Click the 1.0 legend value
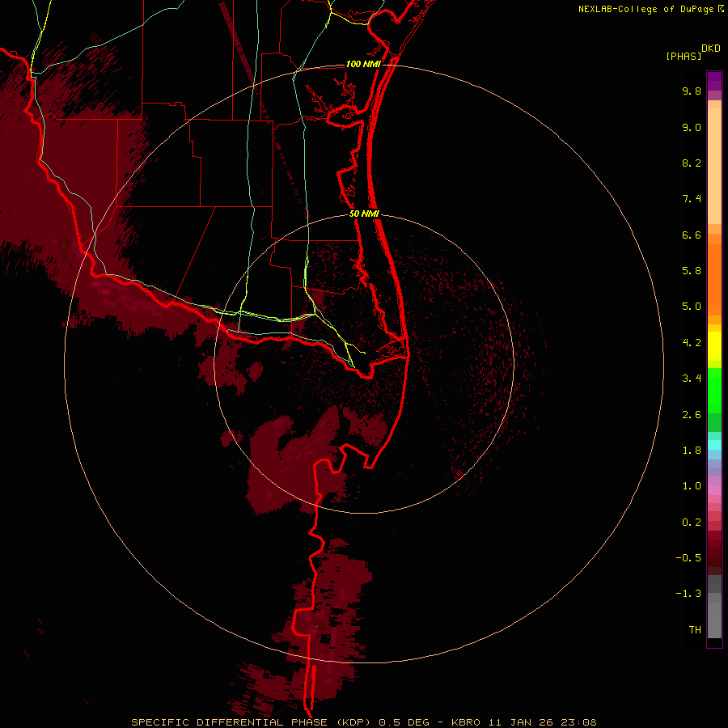This screenshot has width=728, height=728. tap(692, 486)
